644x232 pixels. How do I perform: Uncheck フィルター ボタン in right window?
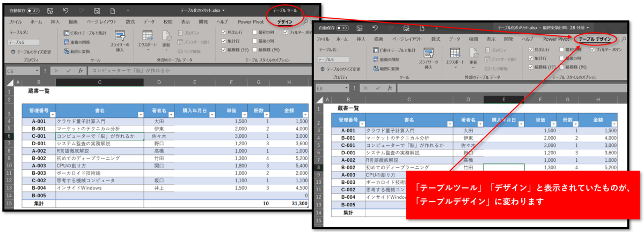click(592, 49)
